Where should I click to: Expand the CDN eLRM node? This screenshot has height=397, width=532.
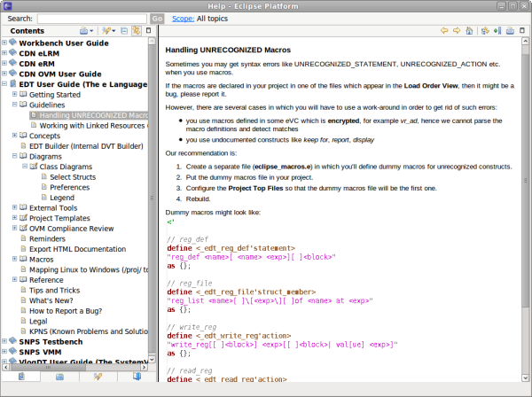coord(4,53)
